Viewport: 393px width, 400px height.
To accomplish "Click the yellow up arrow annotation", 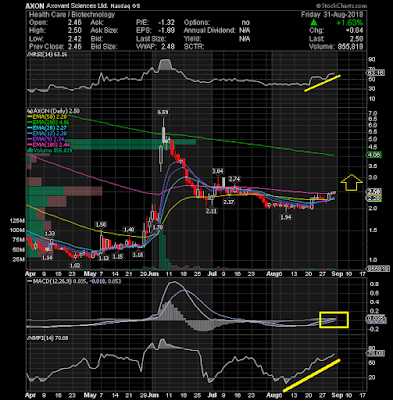I will click(x=351, y=183).
